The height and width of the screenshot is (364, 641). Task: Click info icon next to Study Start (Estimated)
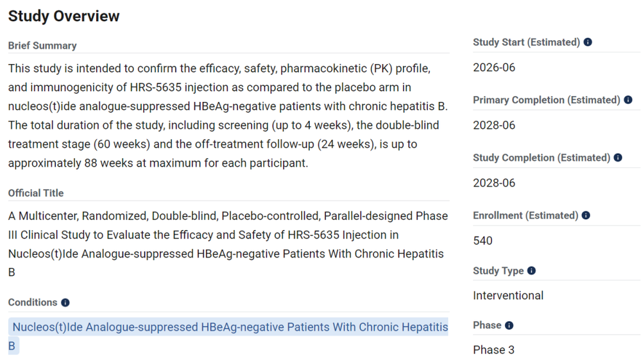[588, 42]
